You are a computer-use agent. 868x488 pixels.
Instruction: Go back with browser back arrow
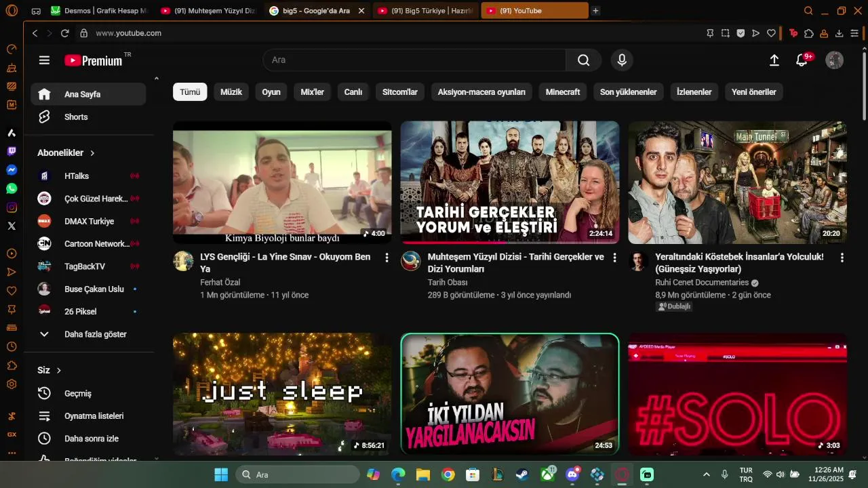coord(35,33)
